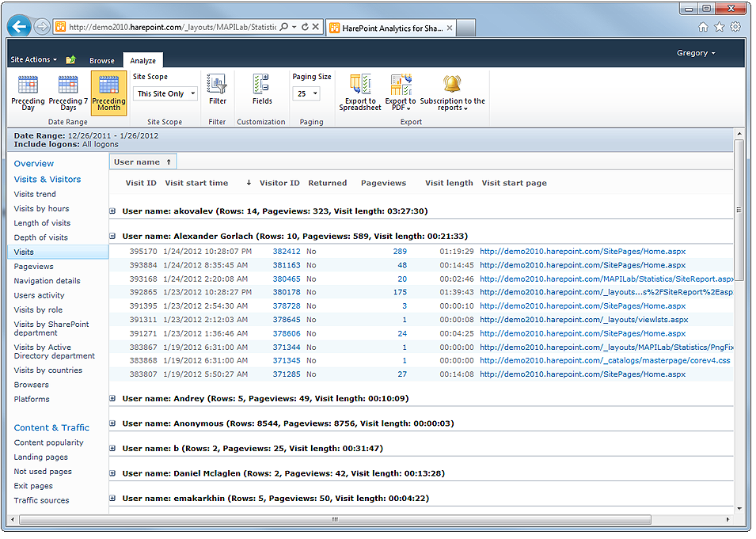Expand the Anonymous user group
The image size is (756, 539).
tap(112, 423)
